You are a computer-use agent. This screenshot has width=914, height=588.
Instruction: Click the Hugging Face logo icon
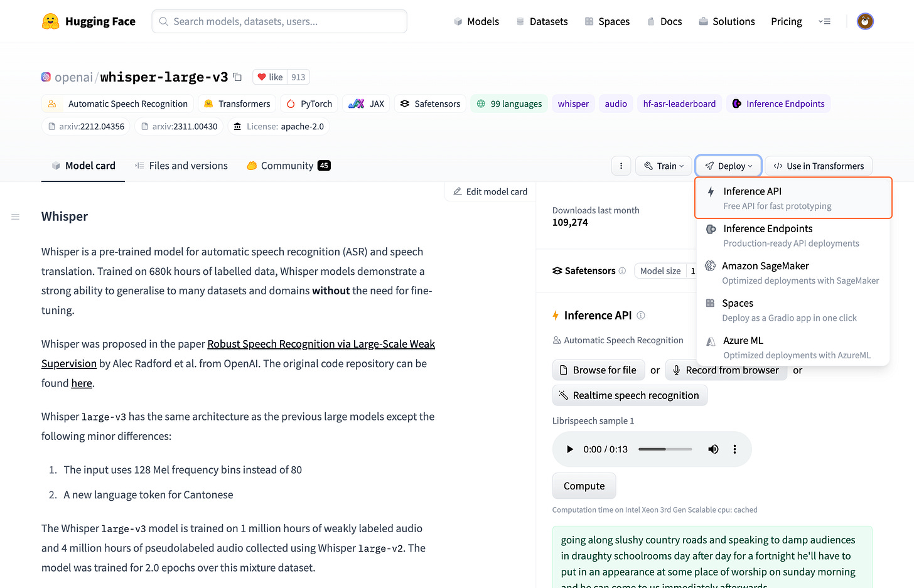pyautogui.click(x=50, y=21)
